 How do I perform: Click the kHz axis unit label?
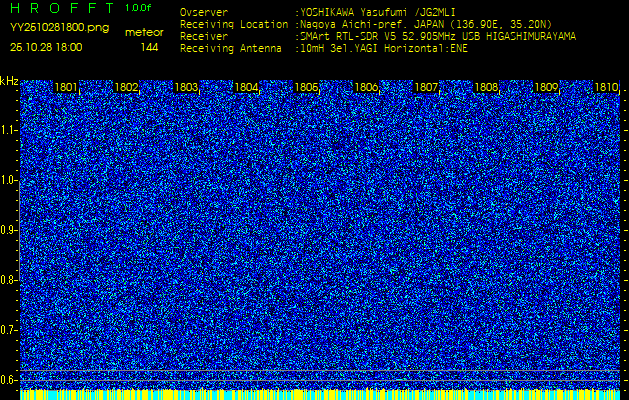tap(9, 81)
